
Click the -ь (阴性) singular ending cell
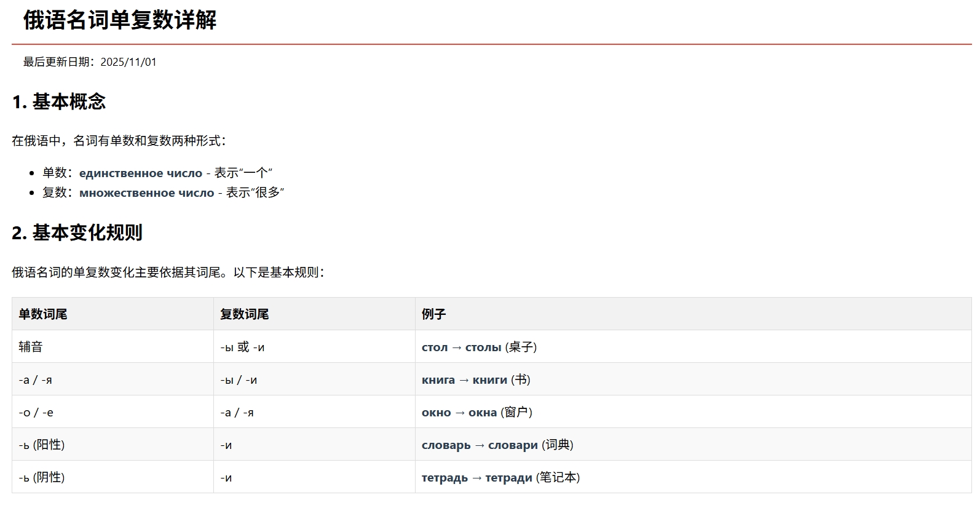coord(42,477)
